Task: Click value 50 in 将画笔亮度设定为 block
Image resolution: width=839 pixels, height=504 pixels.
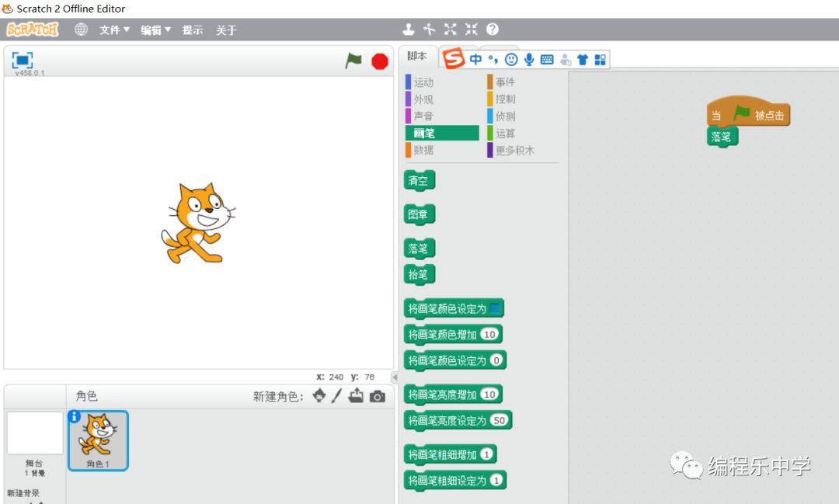Action: pos(500,420)
